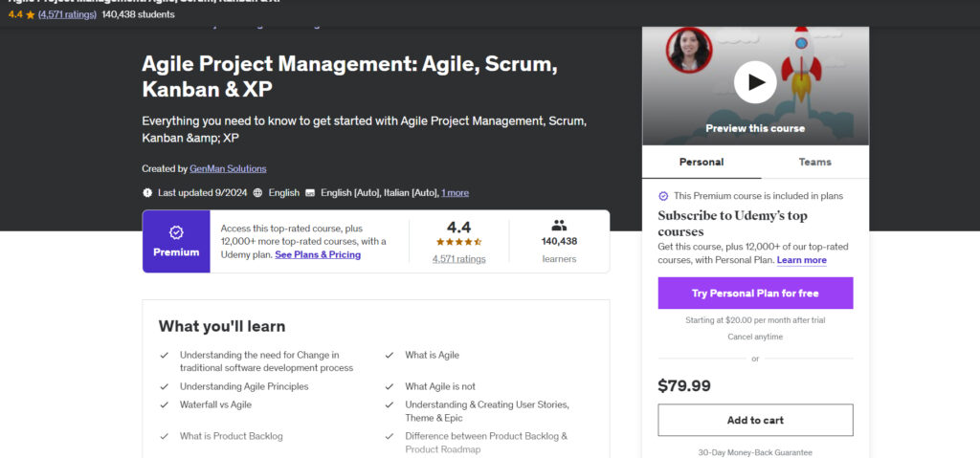The height and width of the screenshot is (458, 980).
Task: Click the instructor avatar in preview
Action: 689,50
